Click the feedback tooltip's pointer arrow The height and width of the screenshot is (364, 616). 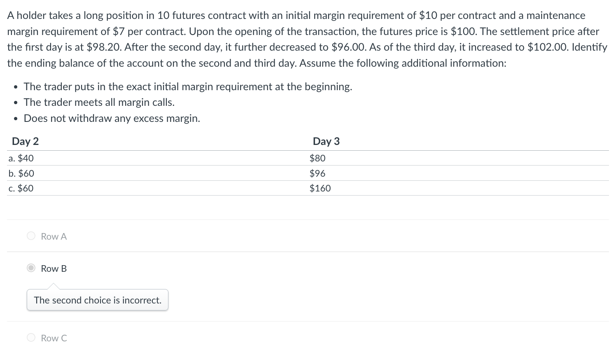tap(53, 287)
